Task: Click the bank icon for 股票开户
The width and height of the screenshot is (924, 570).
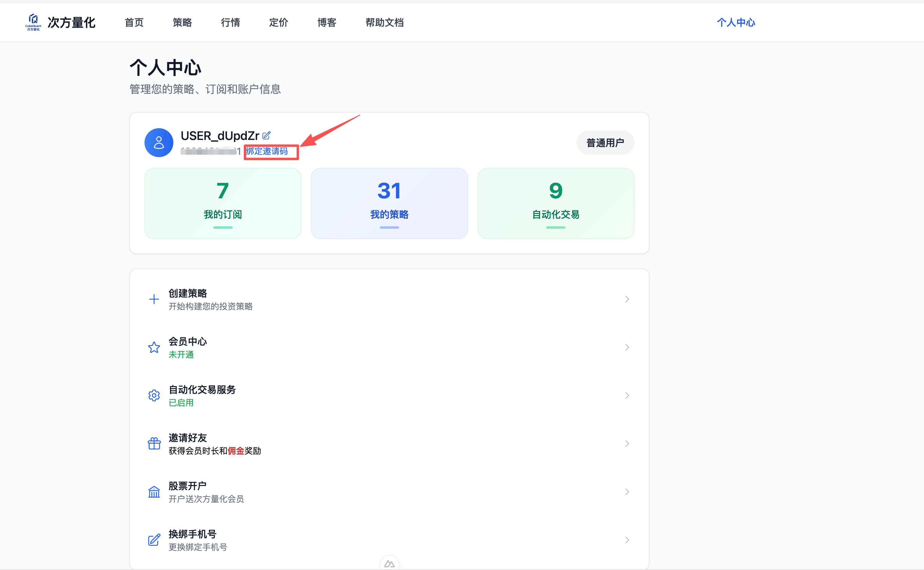Action: tap(154, 491)
